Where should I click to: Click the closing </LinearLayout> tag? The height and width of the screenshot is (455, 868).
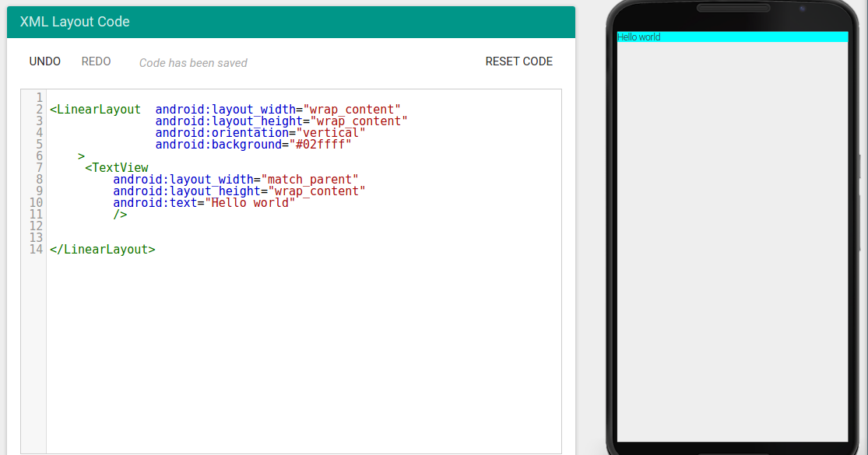pyautogui.click(x=103, y=250)
